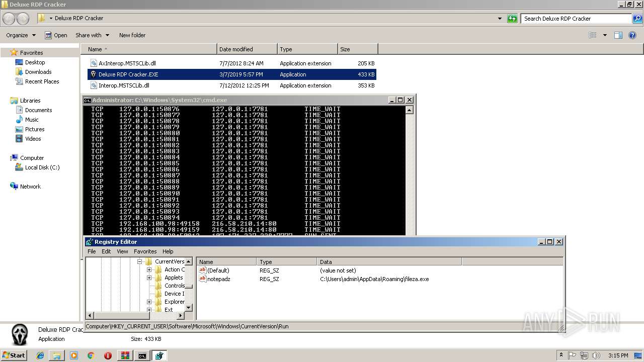Click the Explorer Forward navigation button

point(23,19)
